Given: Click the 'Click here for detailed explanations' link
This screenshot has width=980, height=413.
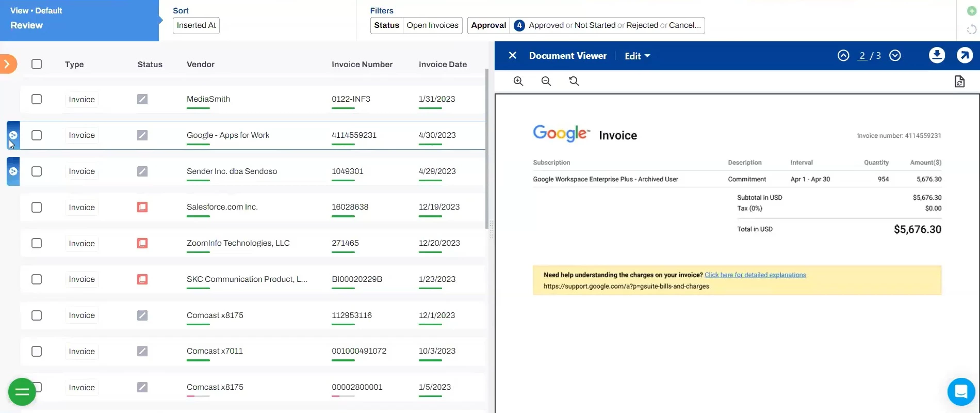Looking at the screenshot, I should click(x=755, y=275).
